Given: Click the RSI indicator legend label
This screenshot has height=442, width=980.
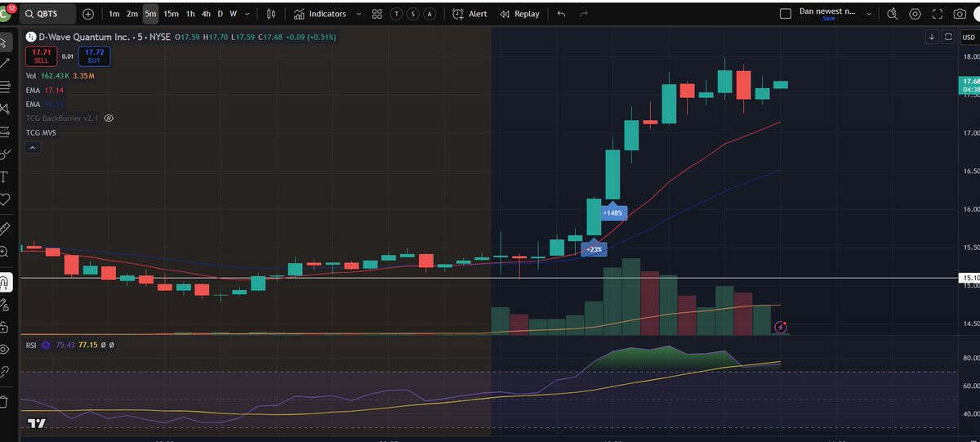Looking at the screenshot, I should [32, 345].
